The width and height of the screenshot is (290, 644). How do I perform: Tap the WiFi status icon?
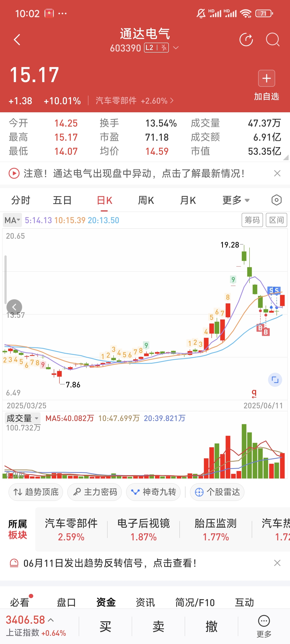(246, 13)
